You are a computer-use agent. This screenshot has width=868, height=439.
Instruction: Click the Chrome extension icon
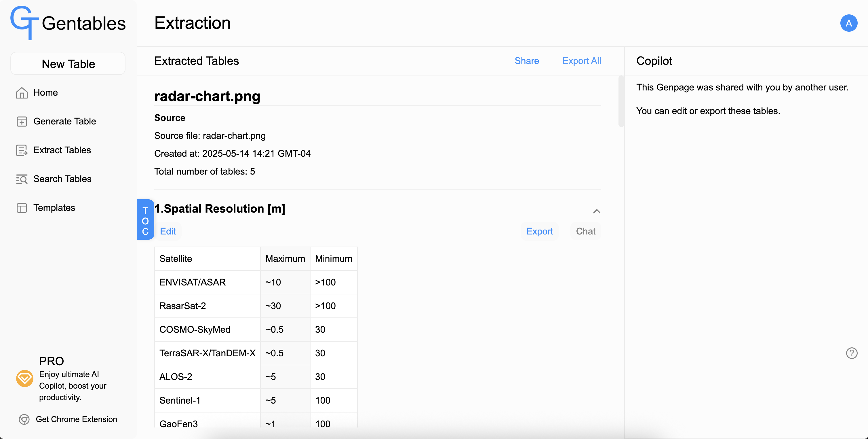pos(24,419)
